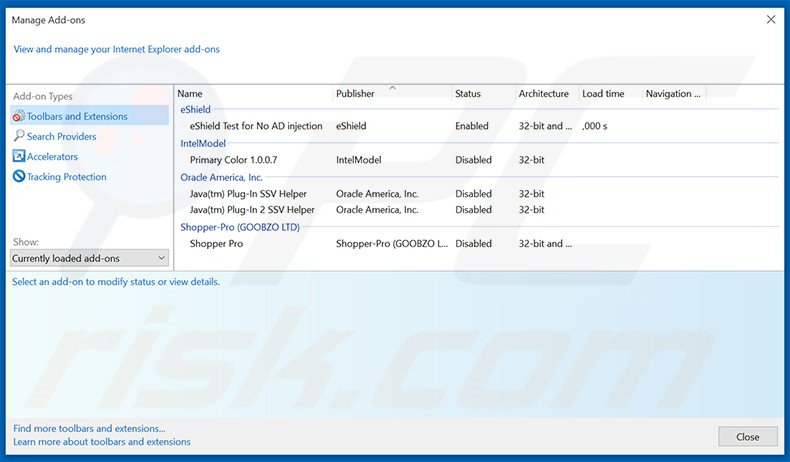Click the Search Providers magnifier icon
This screenshot has width=790, height=462.
[x=19, y=136]
